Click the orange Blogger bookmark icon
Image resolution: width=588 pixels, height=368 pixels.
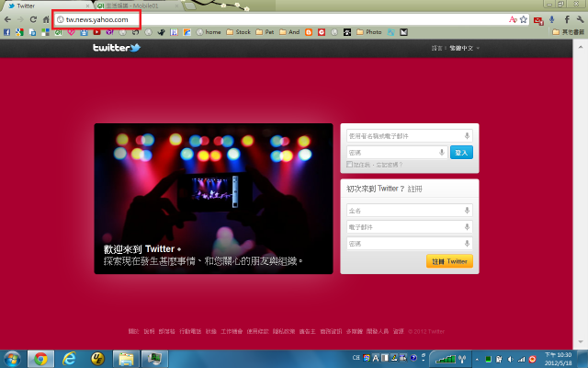(x=309, y=32)
